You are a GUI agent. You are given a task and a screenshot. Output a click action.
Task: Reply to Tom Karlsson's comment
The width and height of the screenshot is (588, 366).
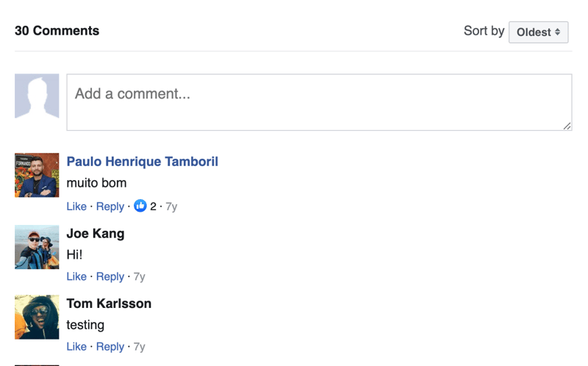pos(110,347)
